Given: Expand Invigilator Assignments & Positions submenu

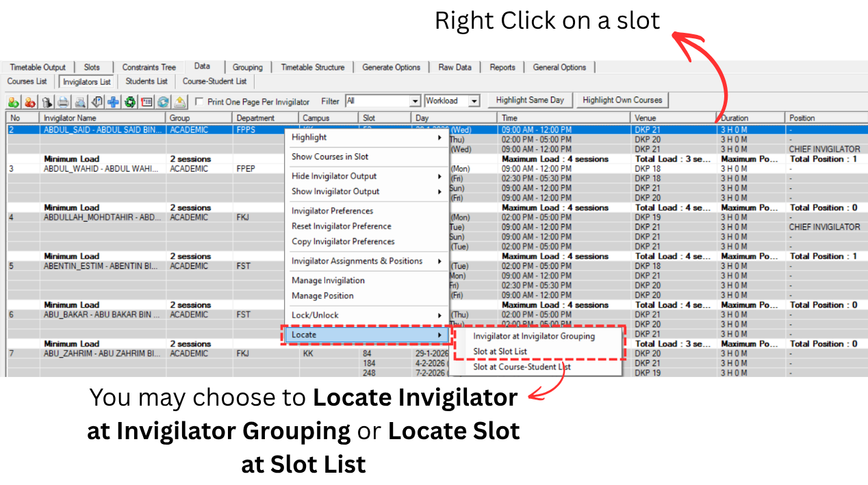Looking at the screenshot, I should (366, 261).
